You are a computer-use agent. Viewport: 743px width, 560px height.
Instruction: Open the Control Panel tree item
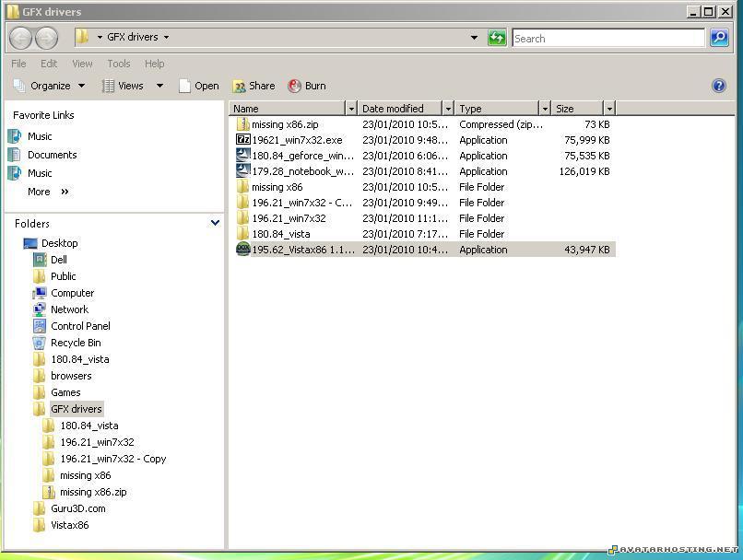click(x=80, y=326)
